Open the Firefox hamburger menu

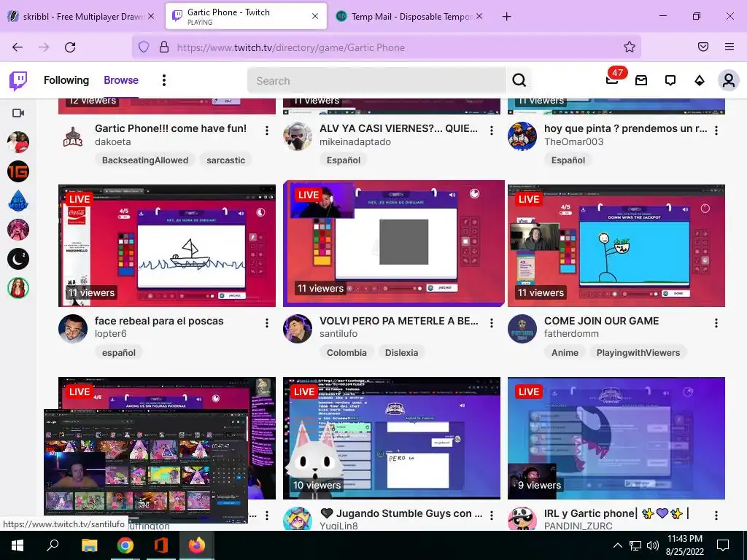tap(729, 47)
